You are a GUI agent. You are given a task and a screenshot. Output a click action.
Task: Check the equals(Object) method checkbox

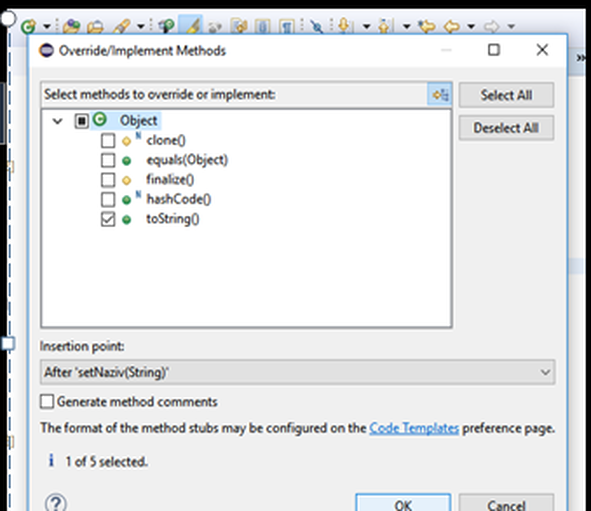(x=108, y=160)
